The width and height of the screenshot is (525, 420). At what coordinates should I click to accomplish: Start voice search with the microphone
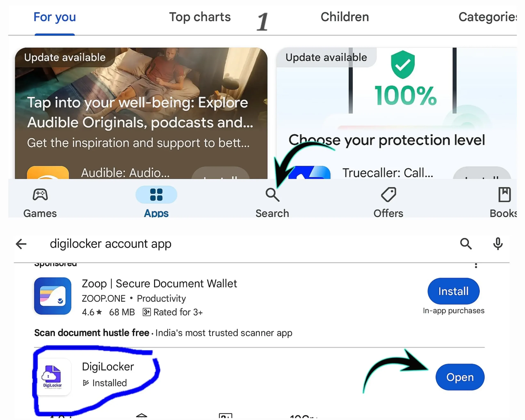498,244
